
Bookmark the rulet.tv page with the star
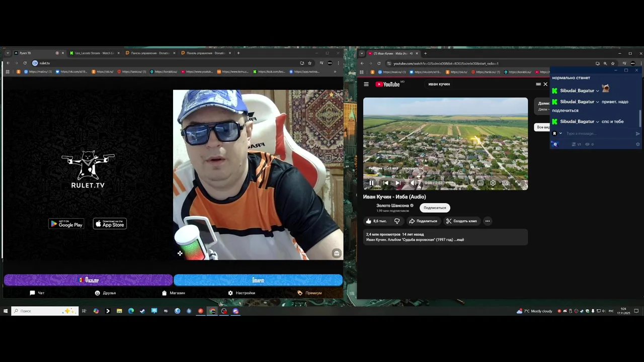(309, 63)
